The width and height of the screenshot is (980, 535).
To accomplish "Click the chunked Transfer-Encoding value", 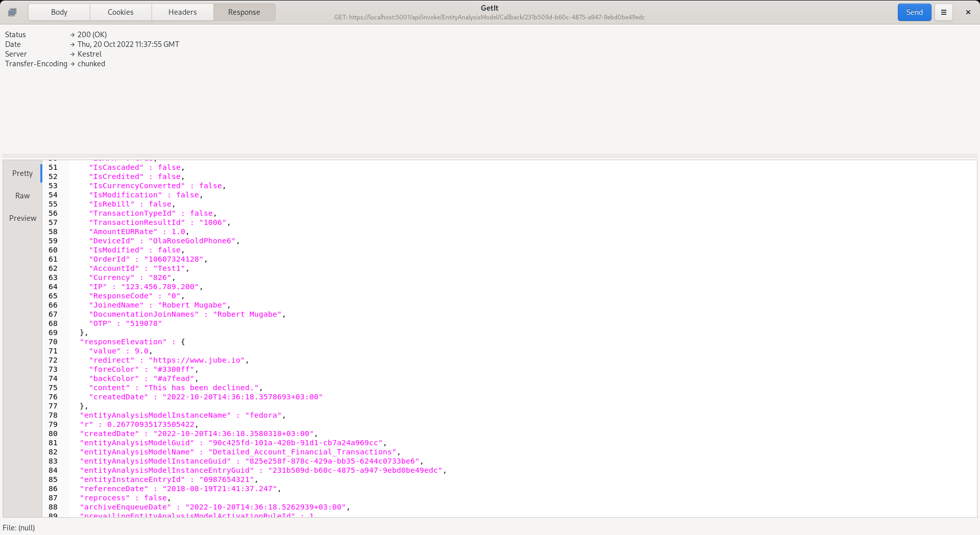I will [x=91, y=64].
